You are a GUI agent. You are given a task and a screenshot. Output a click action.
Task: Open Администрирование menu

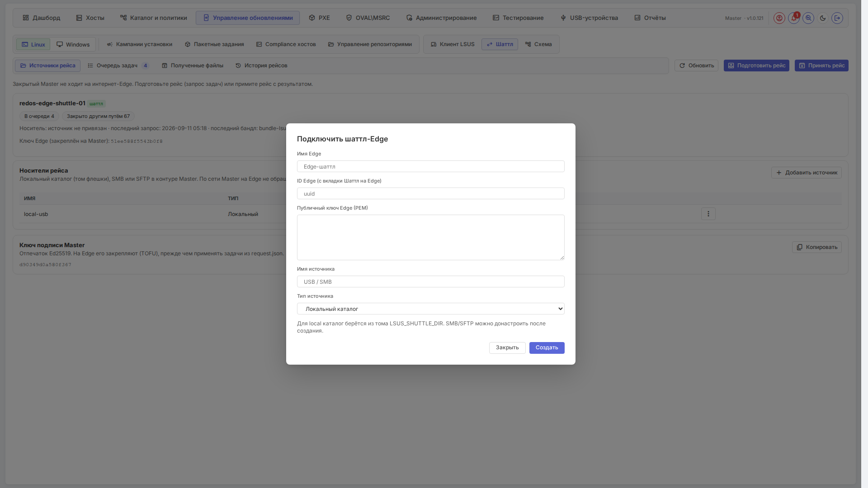coord(441,18)
